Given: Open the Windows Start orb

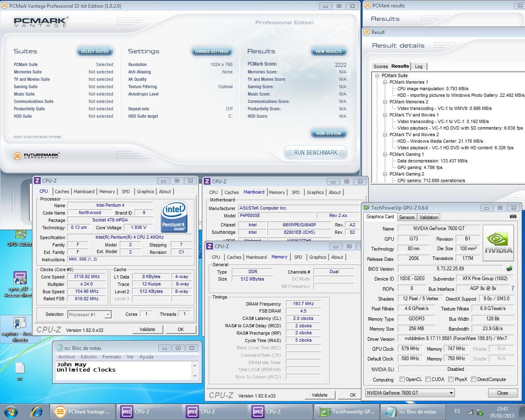Looking at the screenshot, I should pos(11,411).
